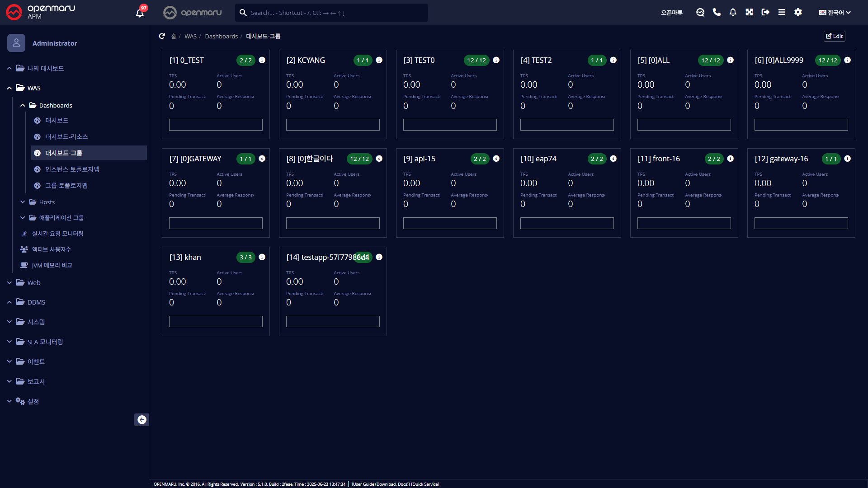The width and height of the screenshot is (868, 488).
Task: Collapse the sidebar with the arrow button
Action: [142, 420]
